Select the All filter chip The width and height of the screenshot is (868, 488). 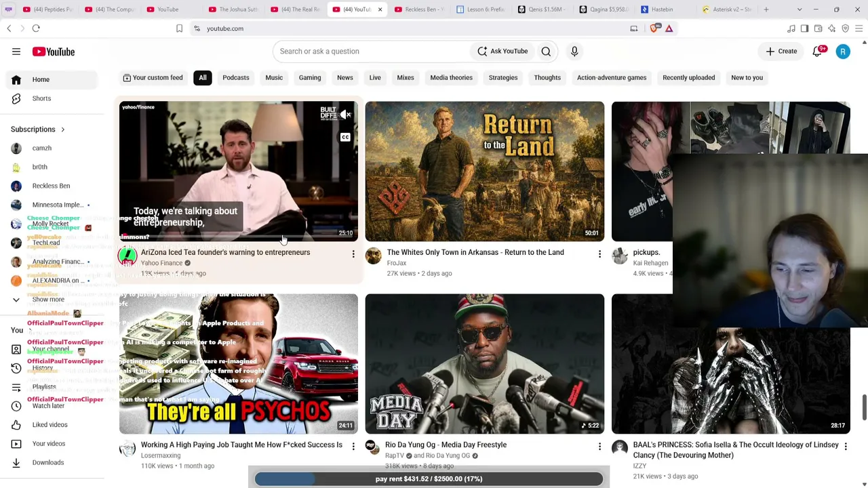tap(203, 78)
